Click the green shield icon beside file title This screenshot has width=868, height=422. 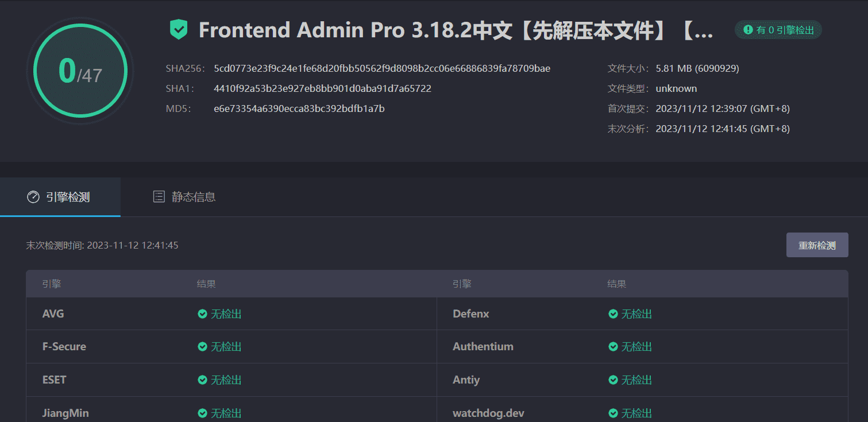click(179, 30)
